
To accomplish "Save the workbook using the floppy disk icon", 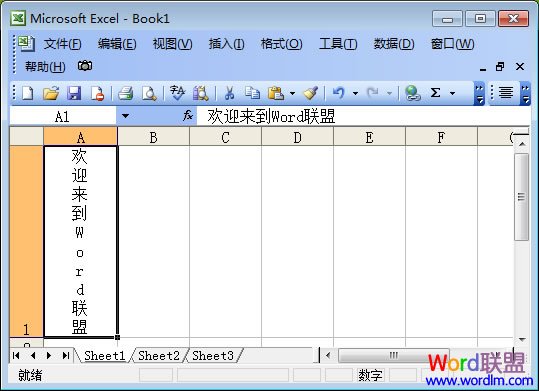I will (x=74, y=93).
